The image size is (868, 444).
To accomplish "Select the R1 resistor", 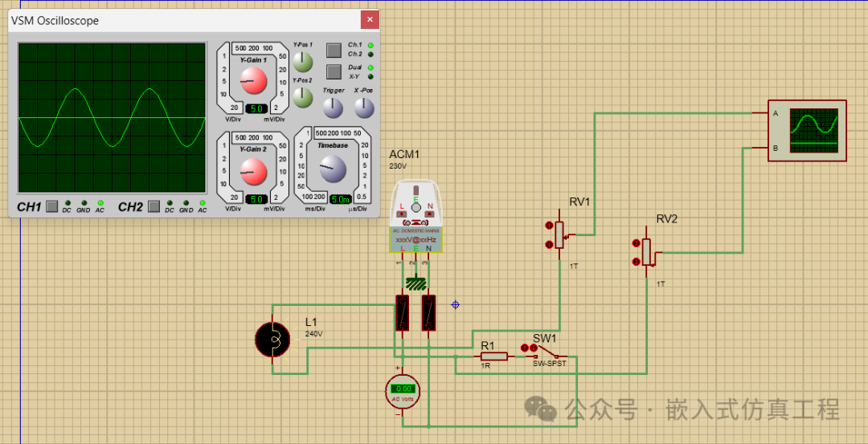I will point(494,356).
